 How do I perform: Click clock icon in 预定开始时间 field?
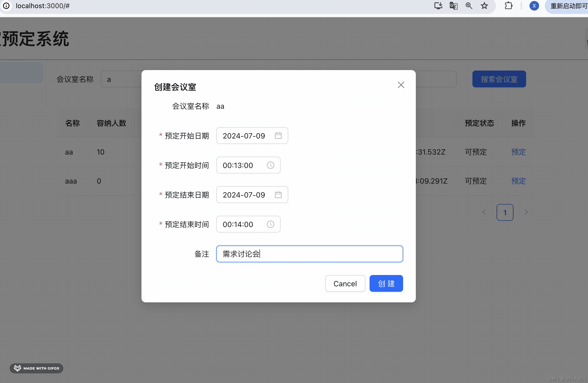pyautogui.click(x=270, y=165)
